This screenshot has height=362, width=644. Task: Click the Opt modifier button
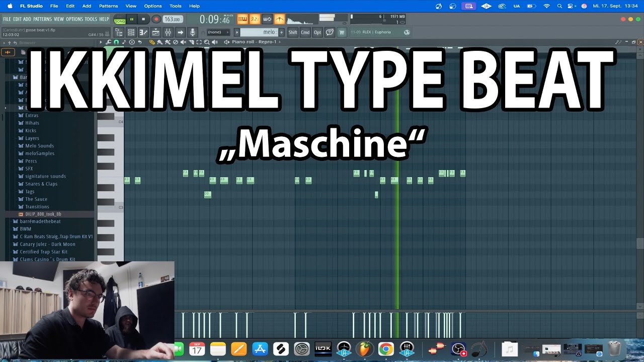click(317, 32)
